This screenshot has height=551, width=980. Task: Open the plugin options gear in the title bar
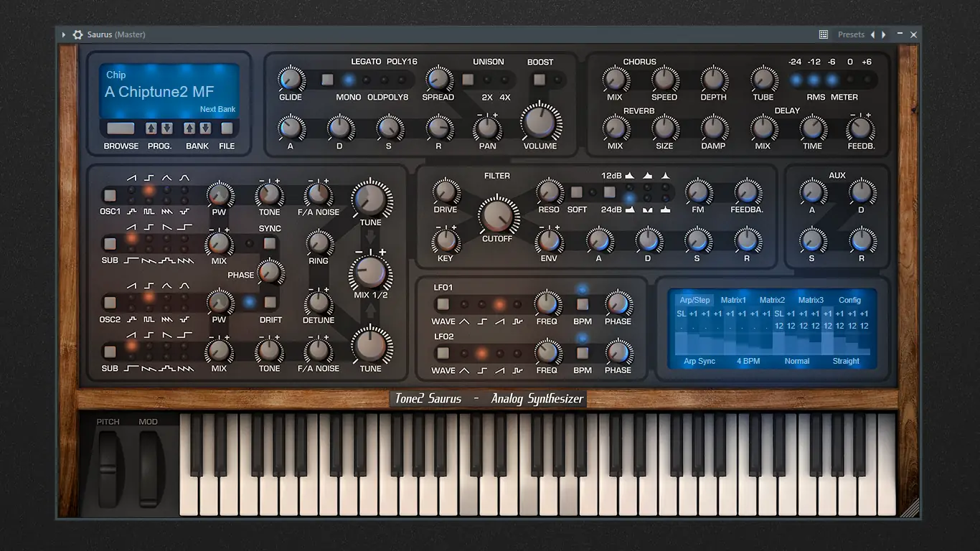tap(77, 34)
